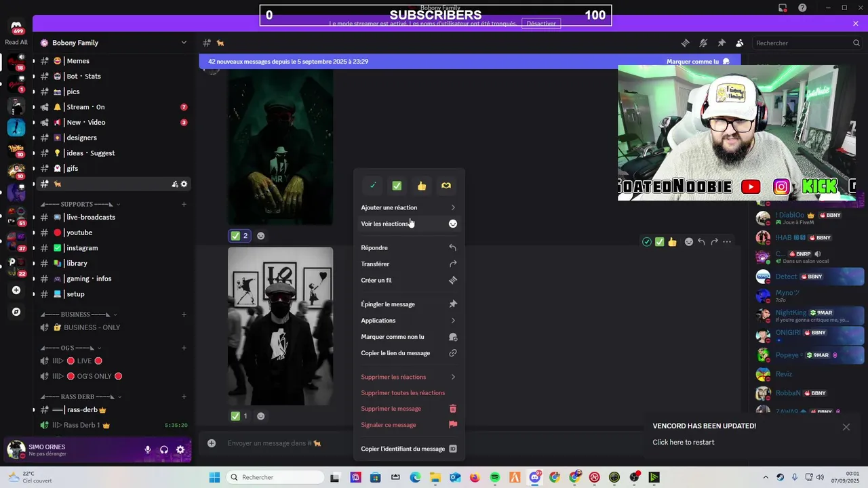
Task: Click Read All at top of server list
Action: (16, 42)
